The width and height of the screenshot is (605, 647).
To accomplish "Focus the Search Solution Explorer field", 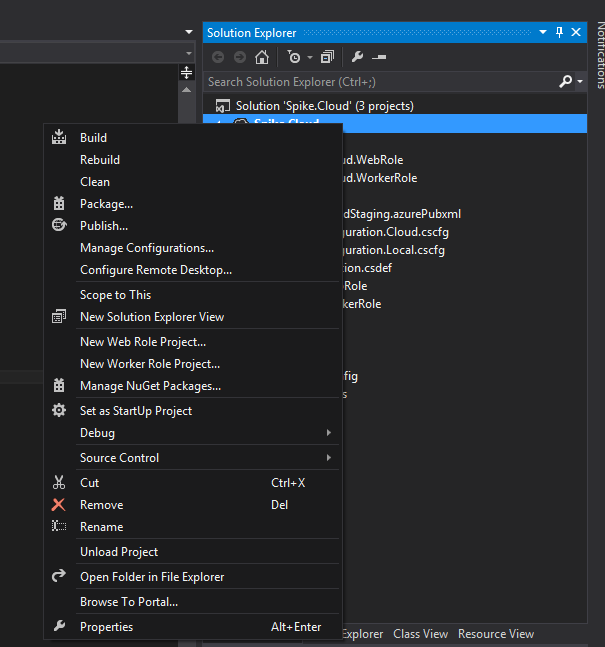I will coord(380,82).
